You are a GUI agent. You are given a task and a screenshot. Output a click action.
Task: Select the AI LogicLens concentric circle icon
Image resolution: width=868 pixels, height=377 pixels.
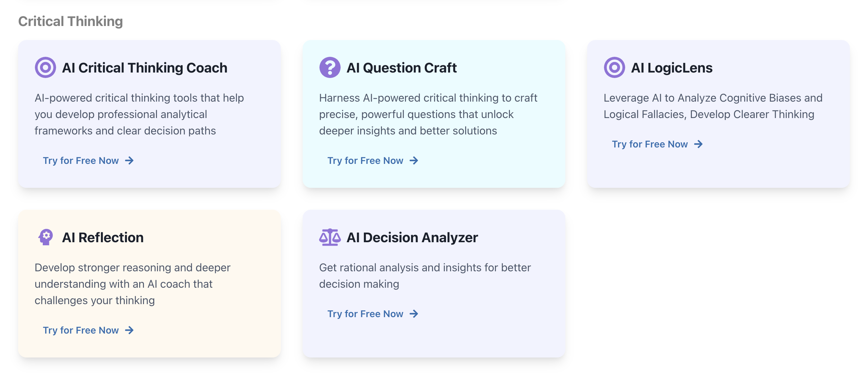[x=614, y=67]
